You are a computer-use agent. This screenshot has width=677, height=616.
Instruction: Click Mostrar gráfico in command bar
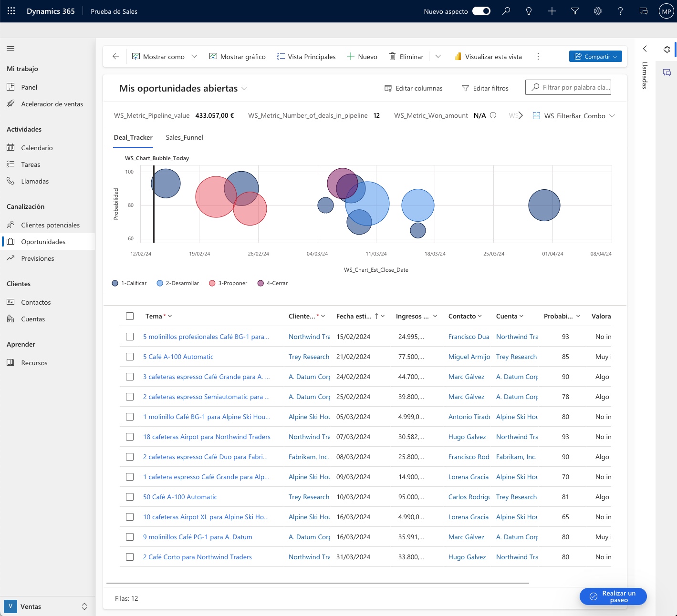click(x=237, y=56)
